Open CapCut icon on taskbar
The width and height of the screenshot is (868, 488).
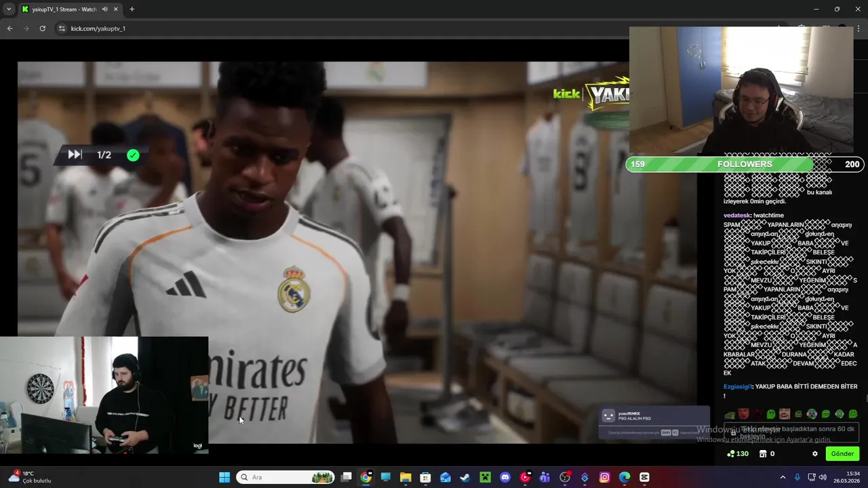(644, 477)
